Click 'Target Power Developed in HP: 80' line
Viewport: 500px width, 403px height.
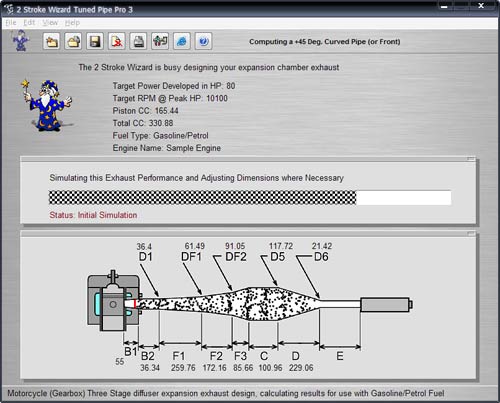pos(174,86)
